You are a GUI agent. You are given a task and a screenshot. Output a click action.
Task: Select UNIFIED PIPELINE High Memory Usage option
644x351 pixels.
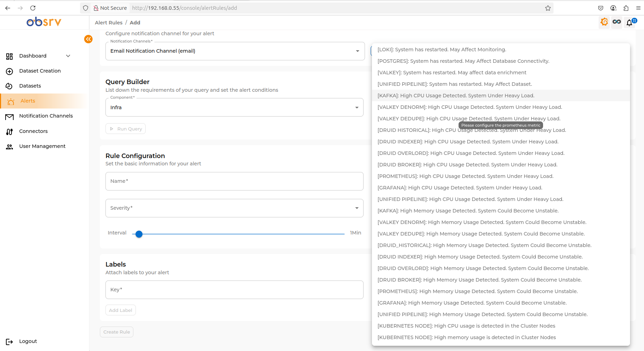coord(501,314)
